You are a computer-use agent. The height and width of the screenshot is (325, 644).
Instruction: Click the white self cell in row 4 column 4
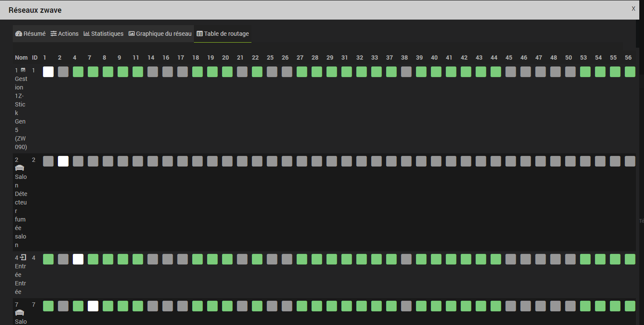(x=78, y=259)
